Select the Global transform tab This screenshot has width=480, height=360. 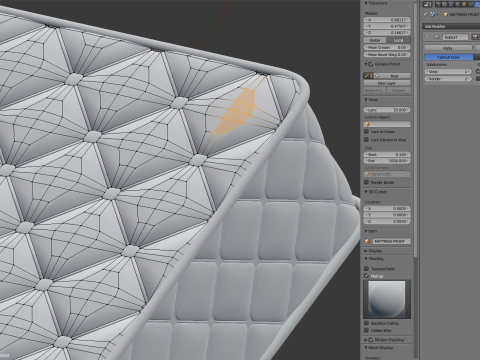[375, 40]
